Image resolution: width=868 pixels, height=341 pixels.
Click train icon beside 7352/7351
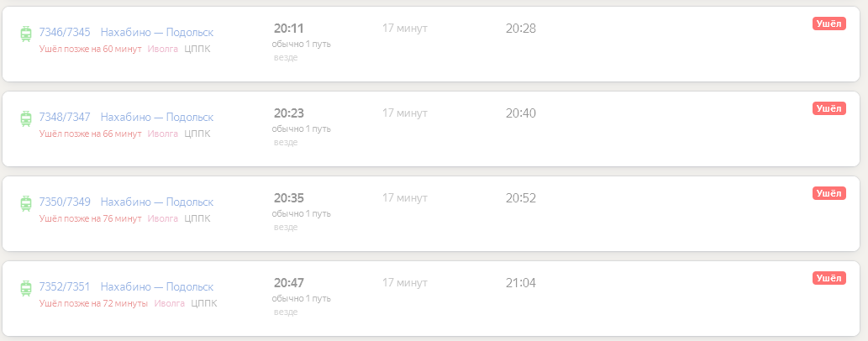coord(26,288)
